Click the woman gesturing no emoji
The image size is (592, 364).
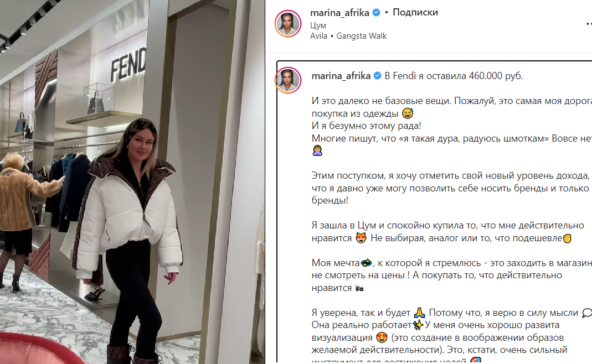317,151
